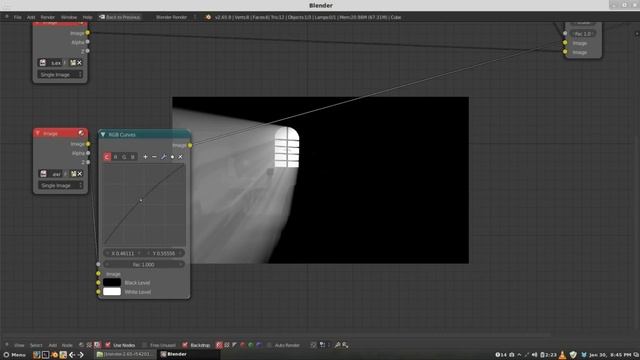Open the node editor Add menu
The image size is (640, 360).
point(53,345)
